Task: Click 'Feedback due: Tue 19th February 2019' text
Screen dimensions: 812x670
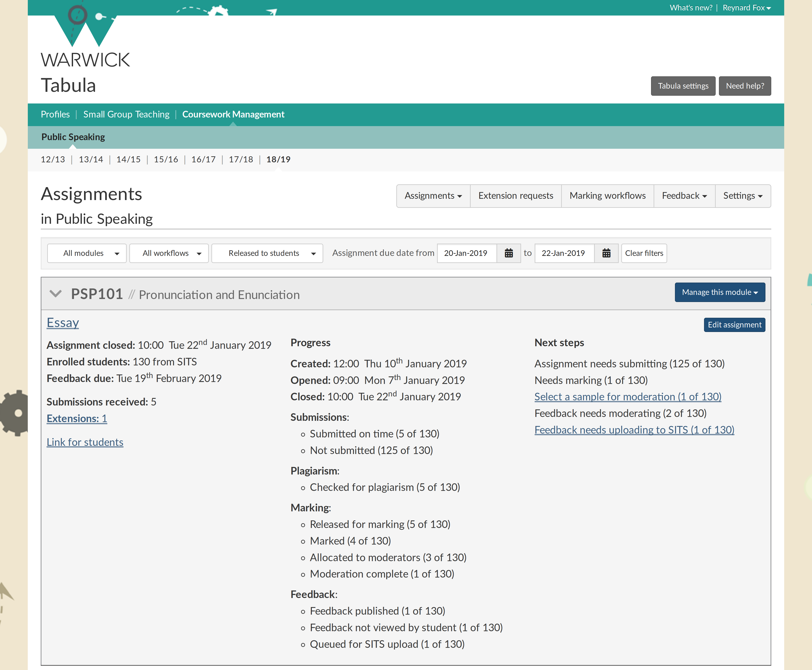Action: pos(134,378)
